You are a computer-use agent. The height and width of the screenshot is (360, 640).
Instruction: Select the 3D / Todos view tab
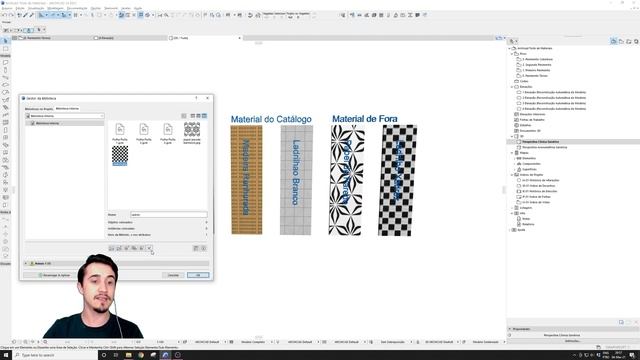[x=181, y=38]
